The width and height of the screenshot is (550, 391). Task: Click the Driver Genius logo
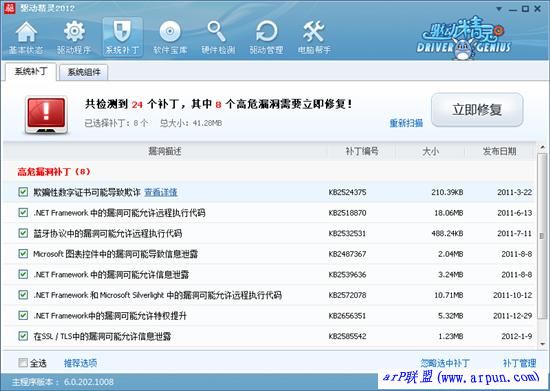coord(464,38)
